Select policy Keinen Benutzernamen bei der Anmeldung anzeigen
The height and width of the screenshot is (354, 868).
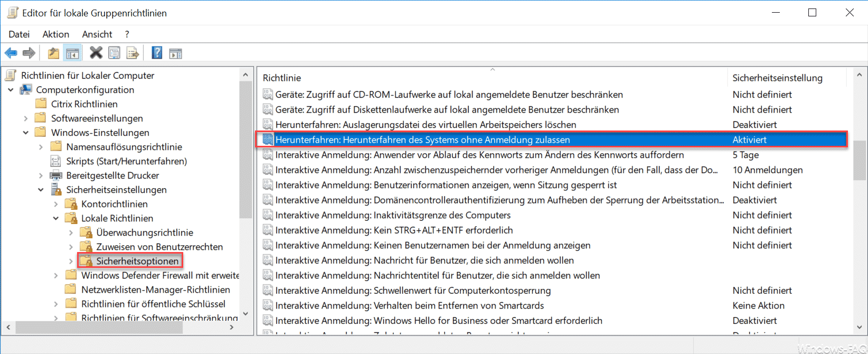pos(433,245)
